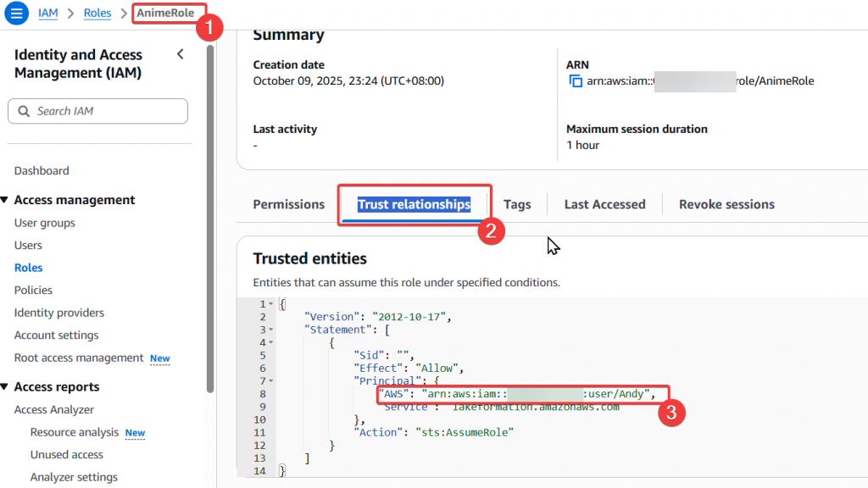Click the "1 hour" session duration value
This screenshot has width=868, height=488.
tap(583, 145)
